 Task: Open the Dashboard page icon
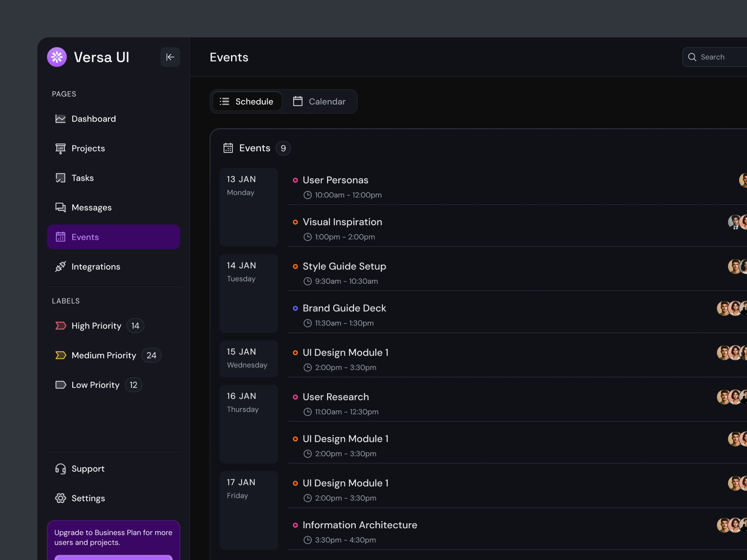tap(60, 119)
